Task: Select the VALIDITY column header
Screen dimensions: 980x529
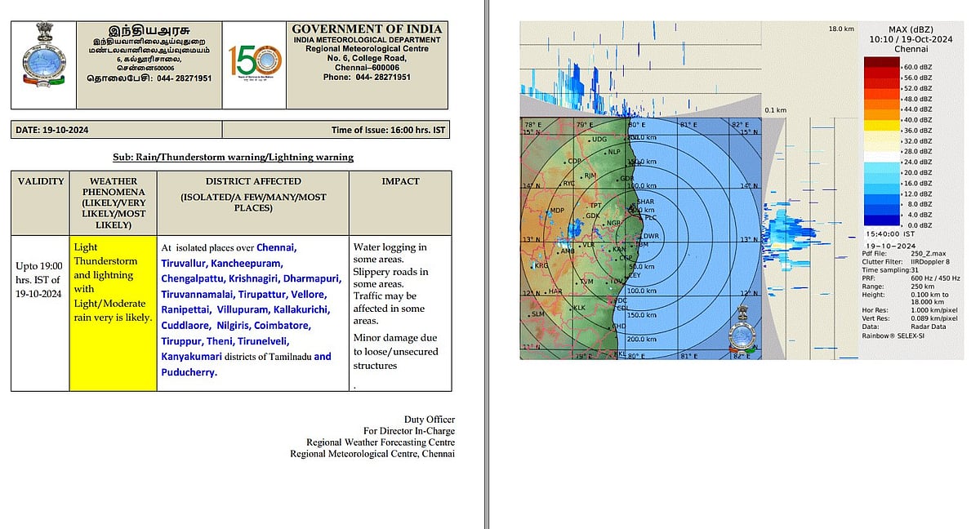Action: [x=40, y=181]
